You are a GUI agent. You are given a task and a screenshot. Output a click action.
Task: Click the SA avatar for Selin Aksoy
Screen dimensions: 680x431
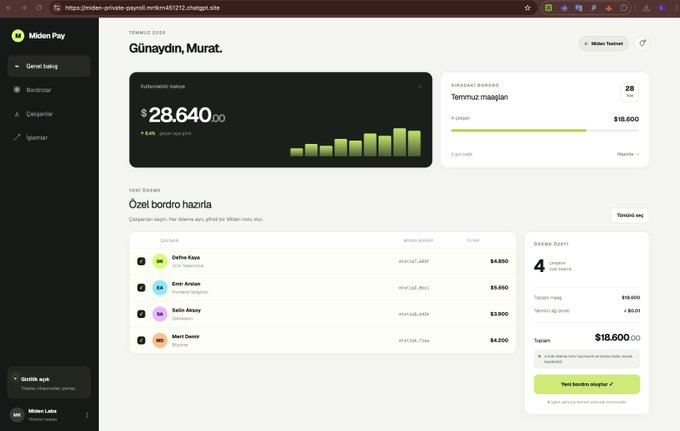(160, 313)
